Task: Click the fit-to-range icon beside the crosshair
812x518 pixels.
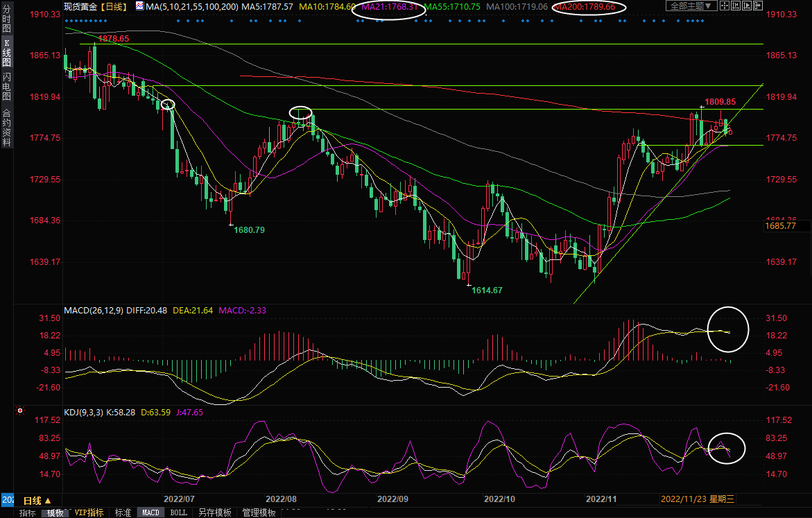Action: (736, 6)
